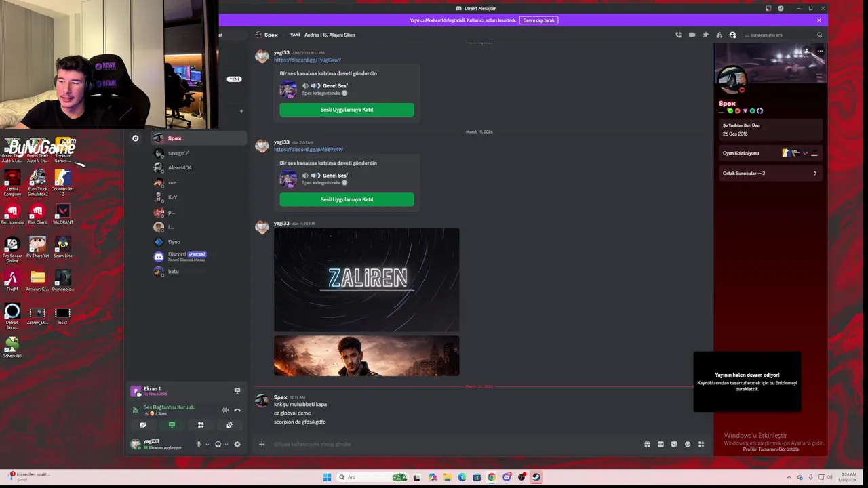Open direct message with savage
Image resolution: width=868 pixels, height=488 pixels.
tap(198, 153)
